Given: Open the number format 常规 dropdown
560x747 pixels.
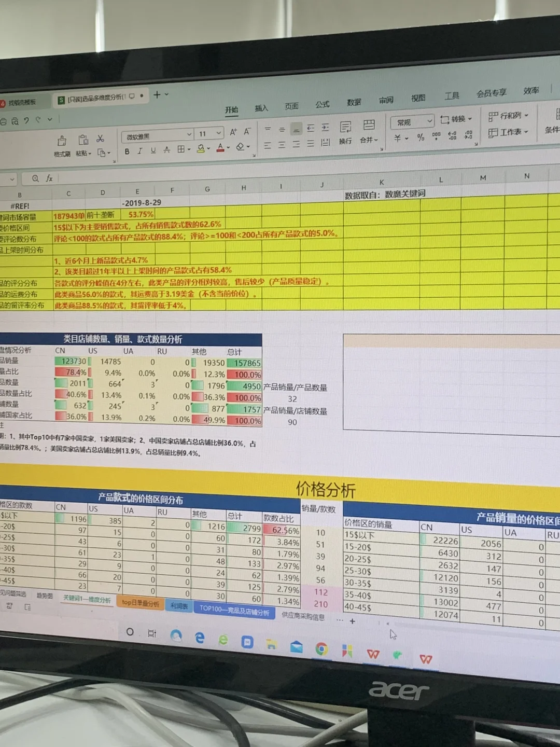Looking at the screenshot, I should [x=412, y=122].
